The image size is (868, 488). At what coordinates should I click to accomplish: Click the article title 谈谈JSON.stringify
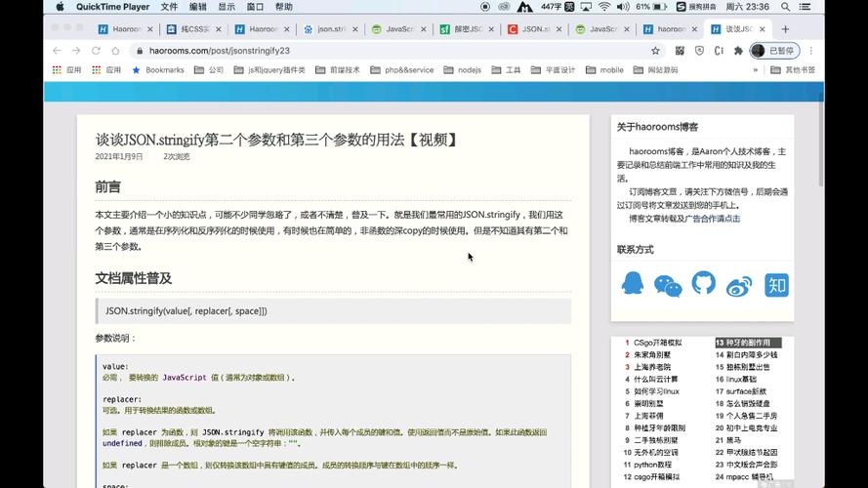[x=276, y=140]
